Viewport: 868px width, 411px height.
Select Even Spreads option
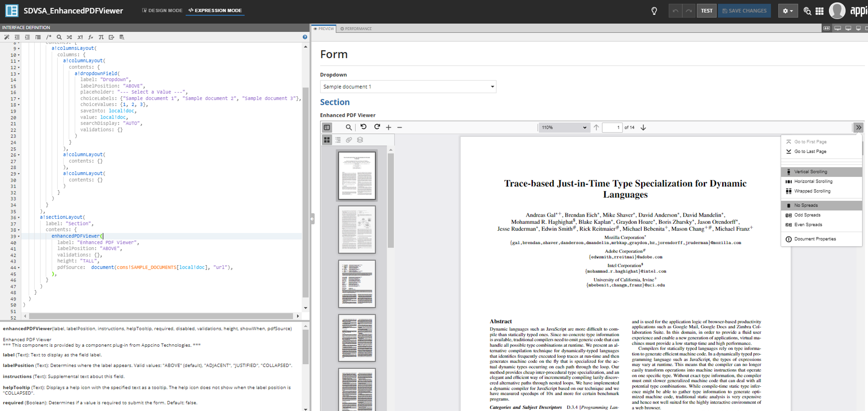click(x=821, y=225)
